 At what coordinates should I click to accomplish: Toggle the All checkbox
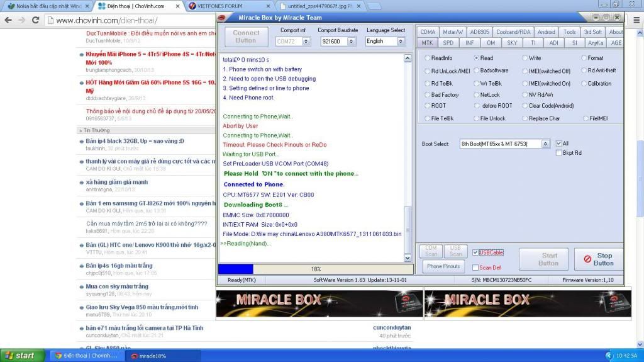558,144
